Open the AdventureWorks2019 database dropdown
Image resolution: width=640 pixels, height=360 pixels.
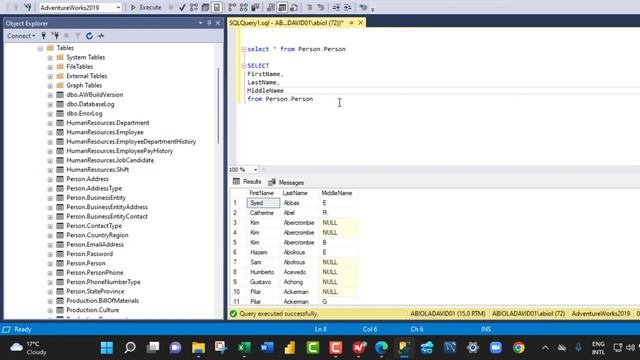[118, 7]
